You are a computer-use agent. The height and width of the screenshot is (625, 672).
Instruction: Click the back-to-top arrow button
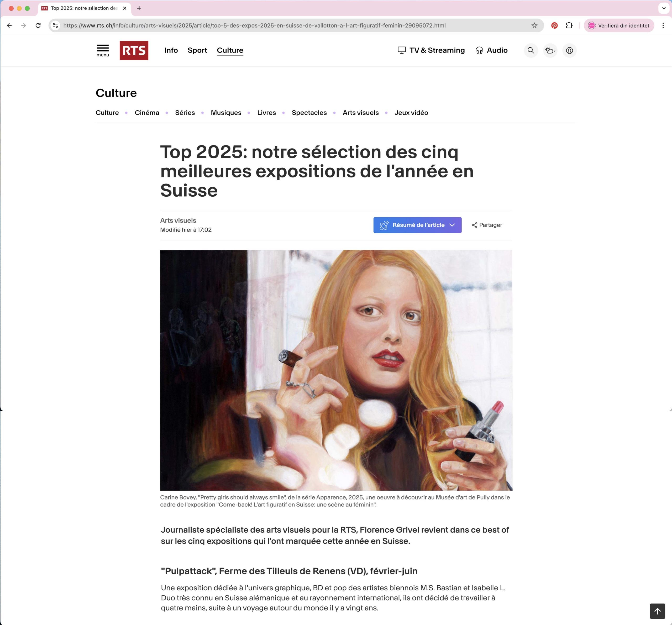pos(657,611)
